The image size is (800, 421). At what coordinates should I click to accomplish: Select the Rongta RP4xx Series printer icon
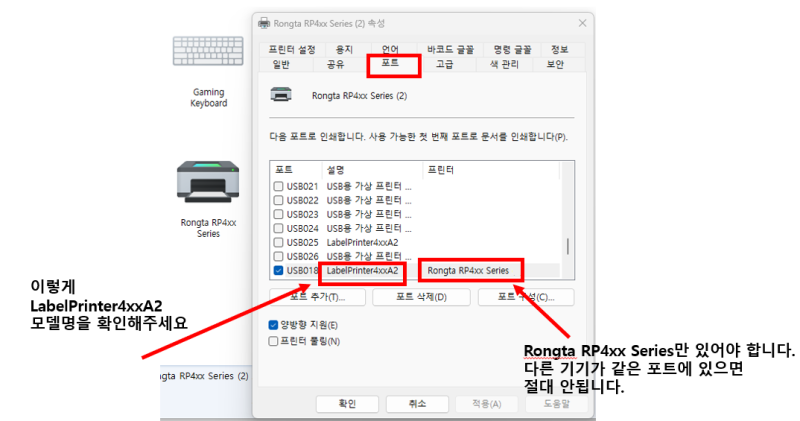coord(208,182)
